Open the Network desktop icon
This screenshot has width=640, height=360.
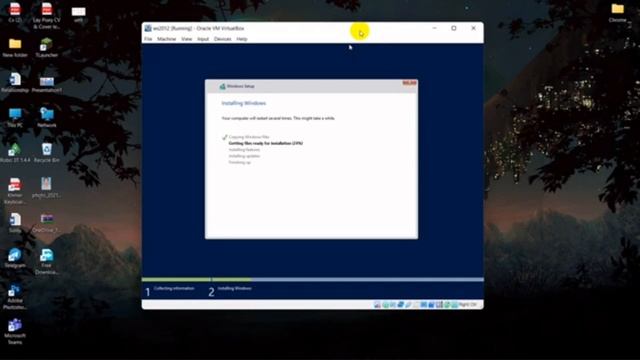point(47,118)
